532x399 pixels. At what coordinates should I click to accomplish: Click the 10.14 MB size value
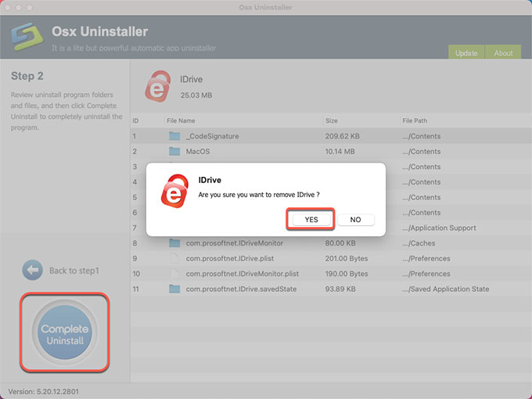coord(340,151)
